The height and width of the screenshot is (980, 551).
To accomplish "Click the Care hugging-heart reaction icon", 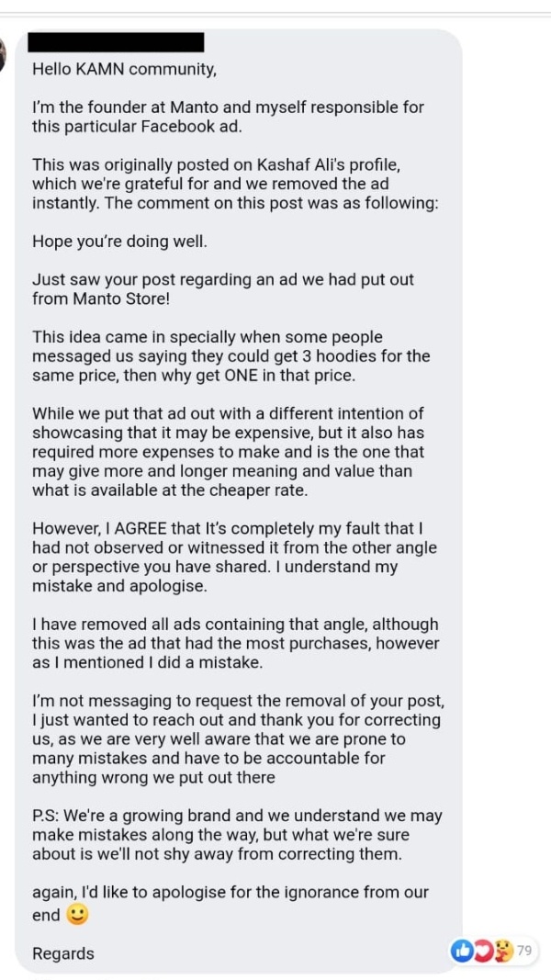I will point(503,951).
